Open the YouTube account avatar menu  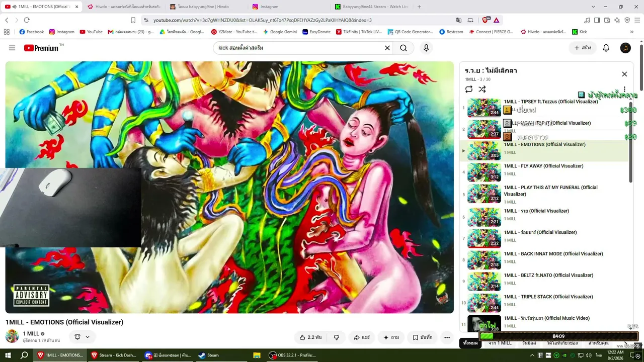tap(625, 48)
